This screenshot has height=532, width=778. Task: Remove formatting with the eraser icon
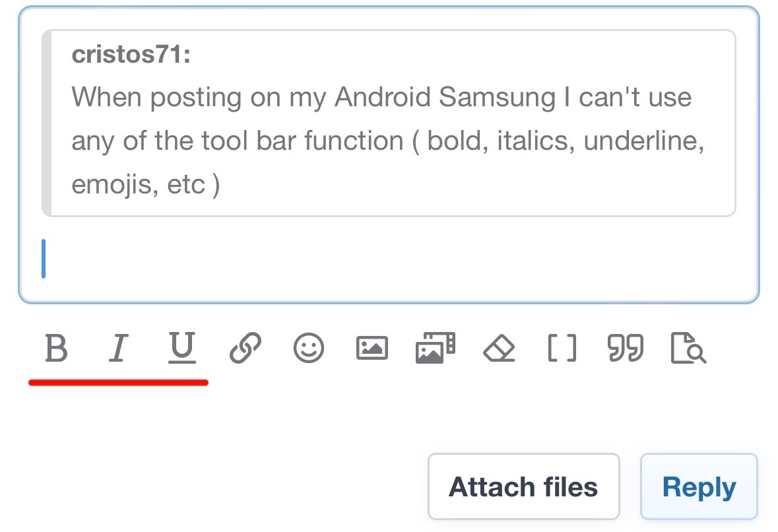click(x=499, y=348)
